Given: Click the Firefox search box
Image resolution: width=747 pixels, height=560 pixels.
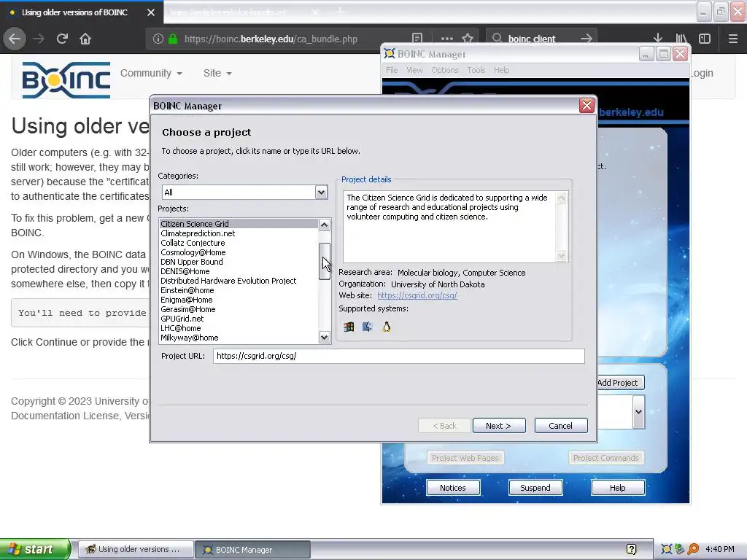Looking at the screenshot, I should (x=541, y=39).
